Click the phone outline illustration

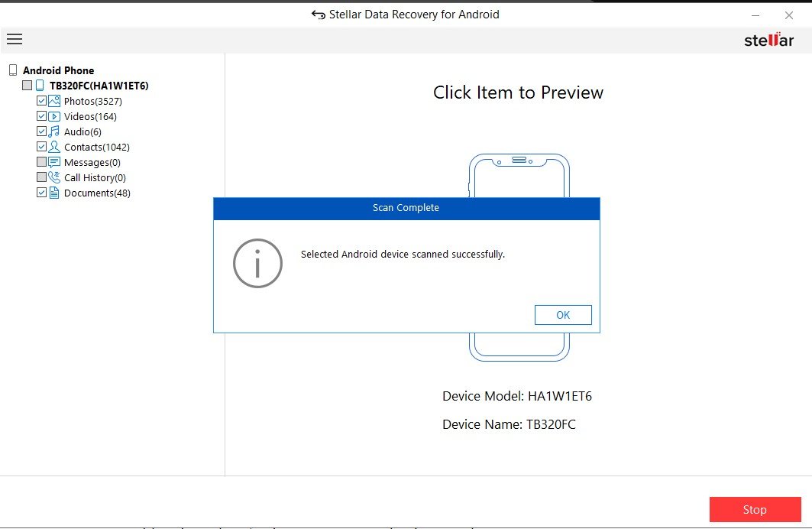point(519,175)
